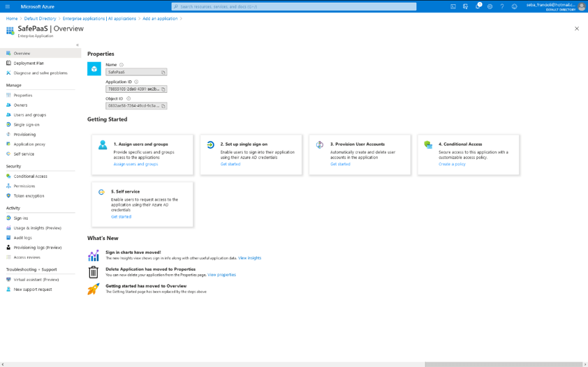Open the Directory and subscription filter icon

click(465, 6)
